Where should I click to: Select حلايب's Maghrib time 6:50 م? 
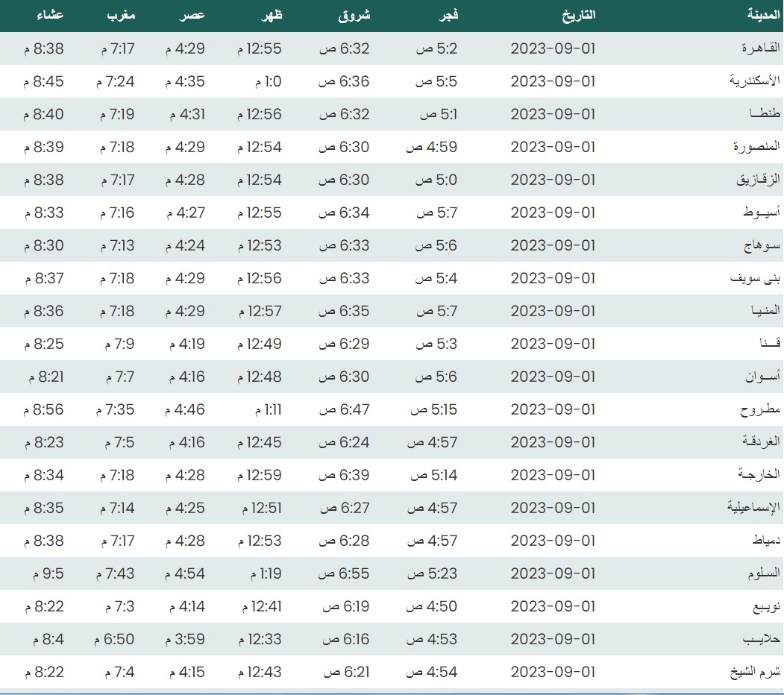point(115,639)
